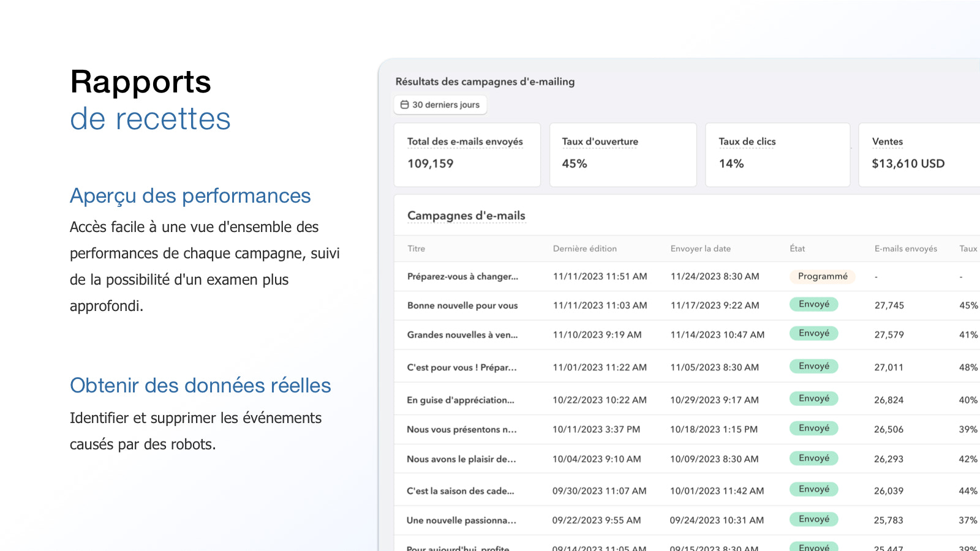Click the '27,745' e-mails sent value
Viewport: 980px width, 551px height.
pos(889,305)
